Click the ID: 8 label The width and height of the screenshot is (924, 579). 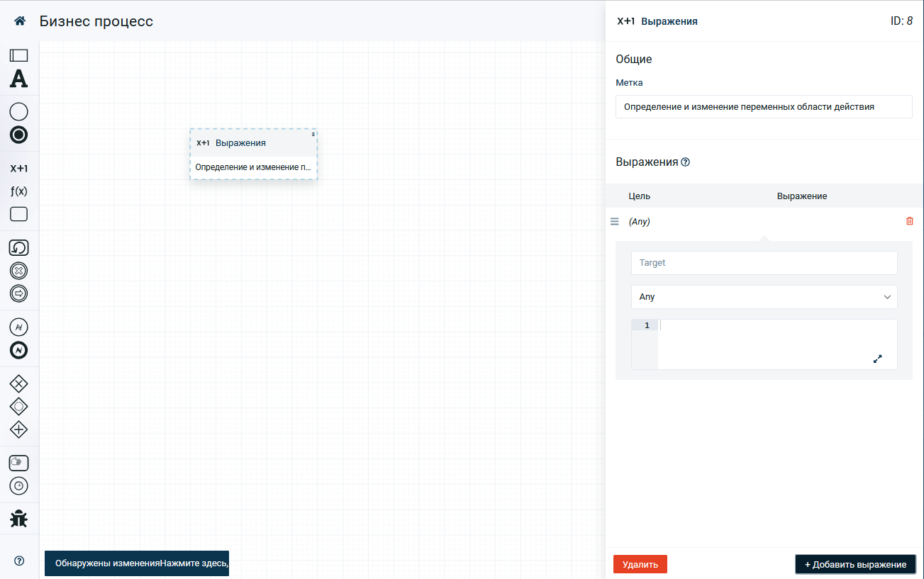point(901,21)
